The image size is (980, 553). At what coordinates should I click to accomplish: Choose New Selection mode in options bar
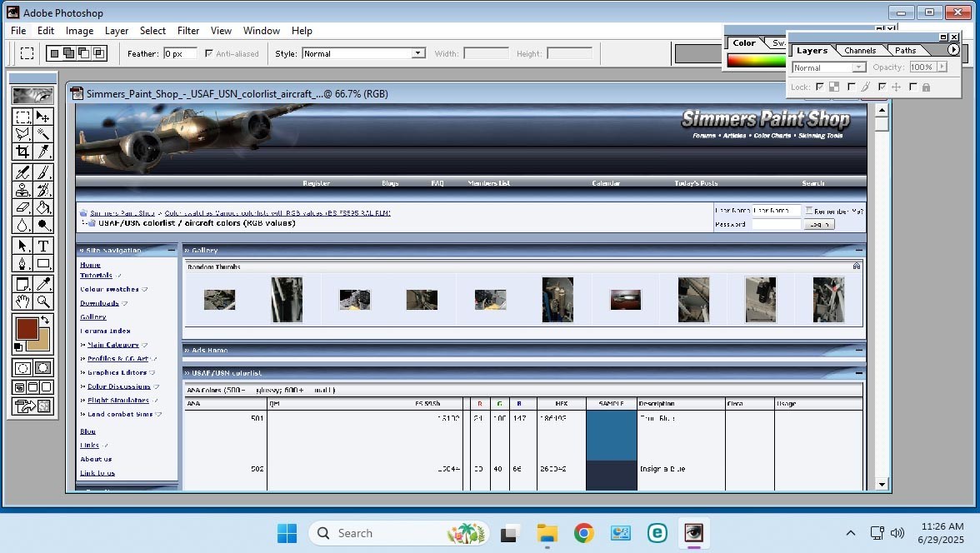coord(54,54)
